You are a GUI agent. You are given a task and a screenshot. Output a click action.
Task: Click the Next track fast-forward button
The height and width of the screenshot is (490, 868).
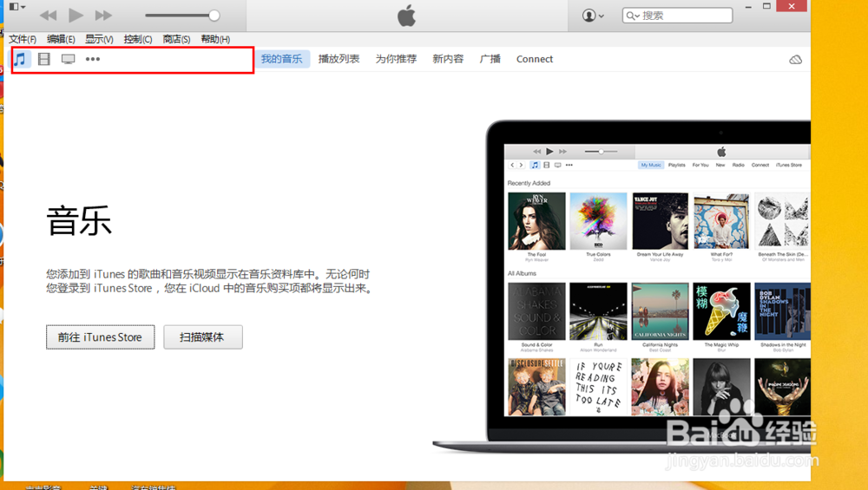click(x=103, y=16)
